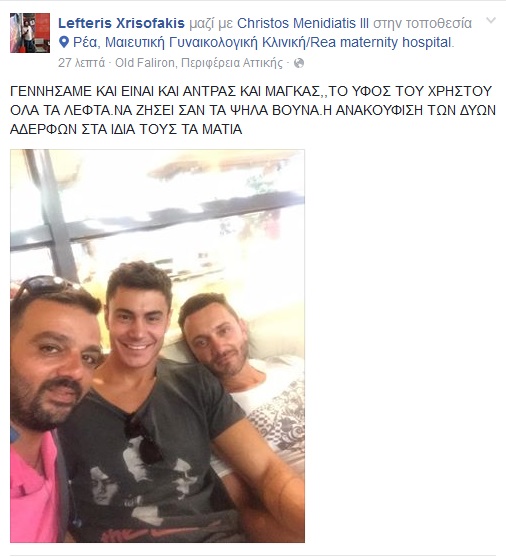
Task: Open the post options chevron menu
Action: 491,21
